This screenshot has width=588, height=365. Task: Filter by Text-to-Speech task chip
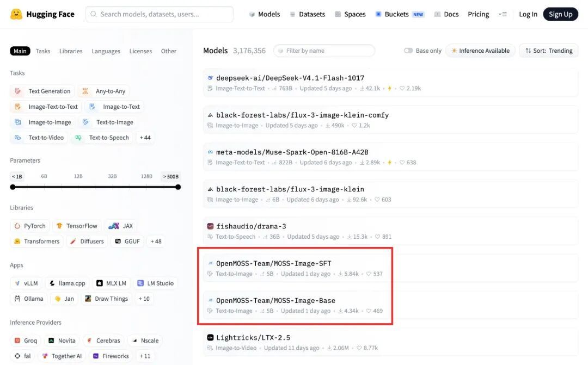(x=102, y=138)
